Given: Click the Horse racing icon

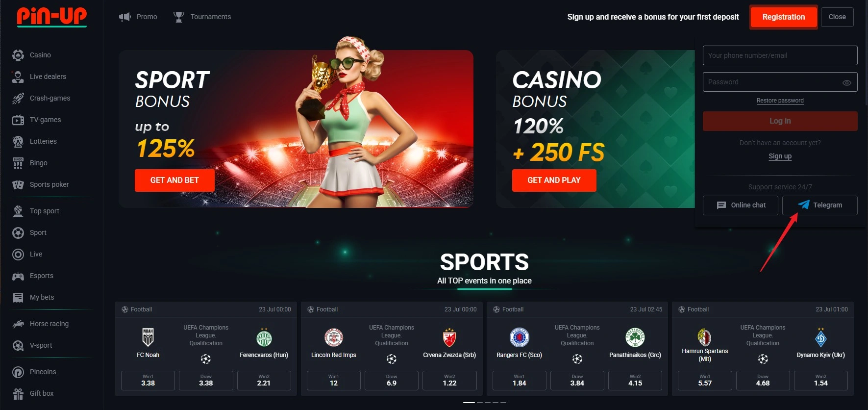Looking at the screenshot, I should click(18, 324).
